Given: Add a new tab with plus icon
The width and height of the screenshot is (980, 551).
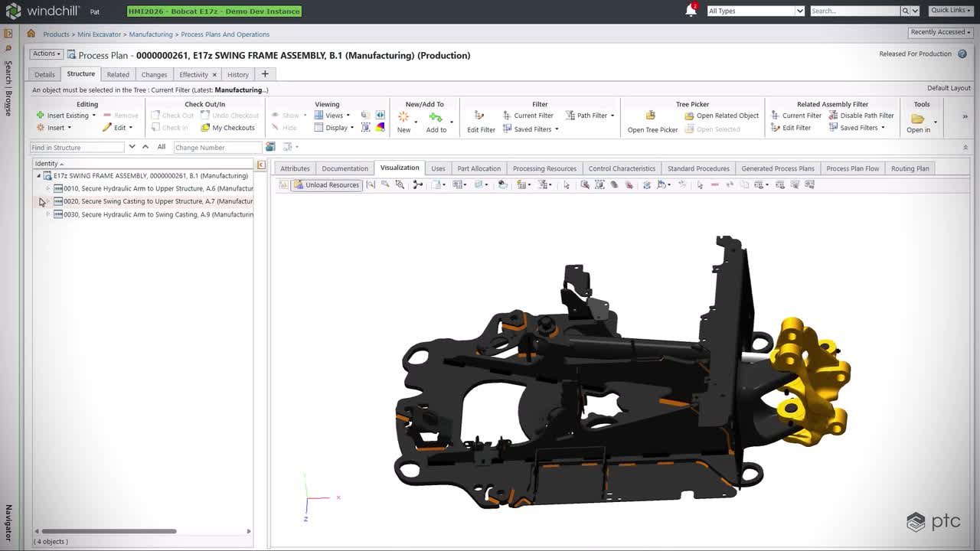Looking at the screenshot, I should [x=265, y=73].
